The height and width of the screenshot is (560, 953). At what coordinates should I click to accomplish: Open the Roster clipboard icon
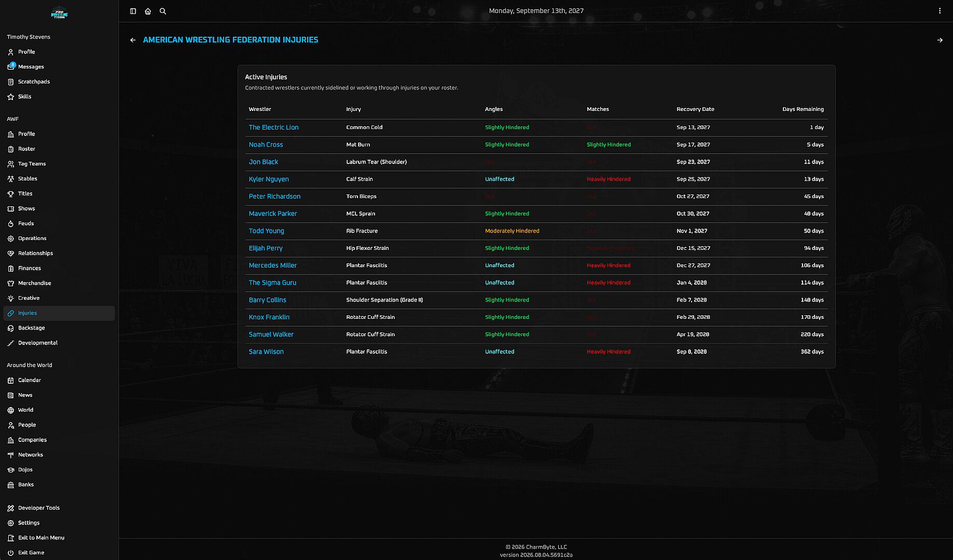pyautogui.click(x=11, y=149)
